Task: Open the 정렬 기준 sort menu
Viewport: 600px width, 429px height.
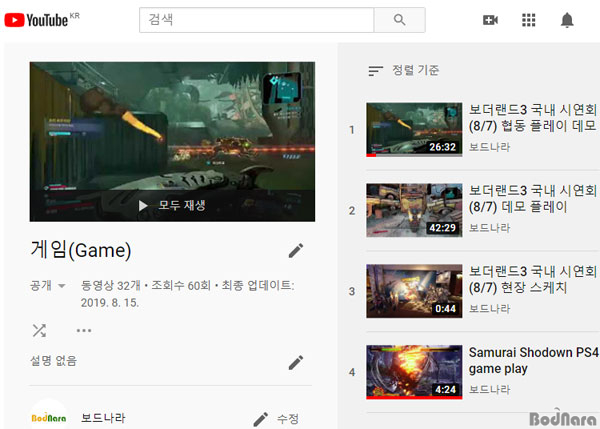Action: coord(404,70)
